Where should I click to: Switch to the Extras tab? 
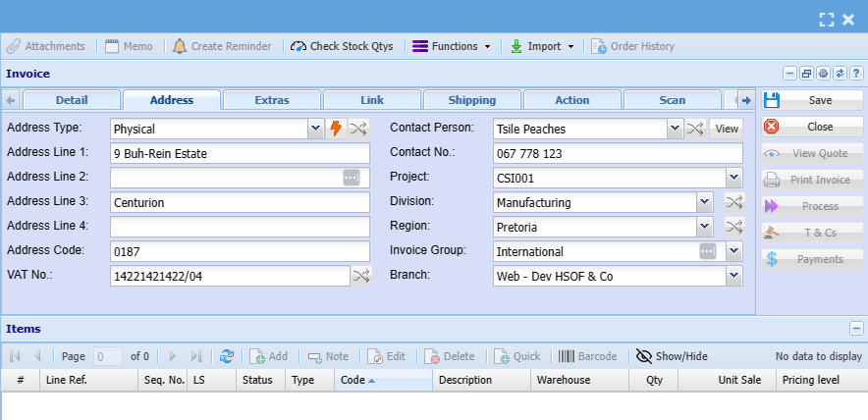[x=272, y=100]
